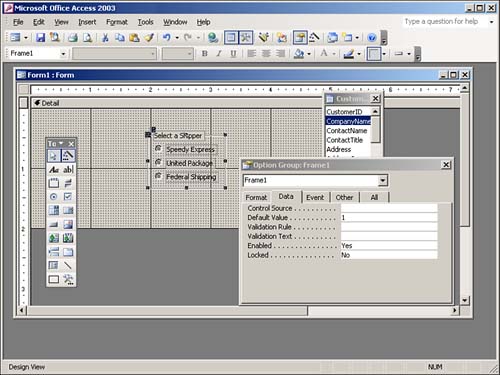Select the List Box tool in the Toolbox

coord(68,210)
